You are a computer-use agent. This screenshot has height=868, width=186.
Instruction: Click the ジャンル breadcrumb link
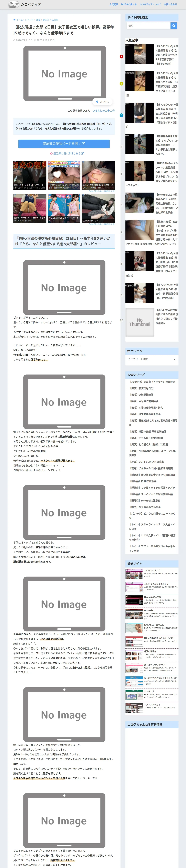pos(29,20)
